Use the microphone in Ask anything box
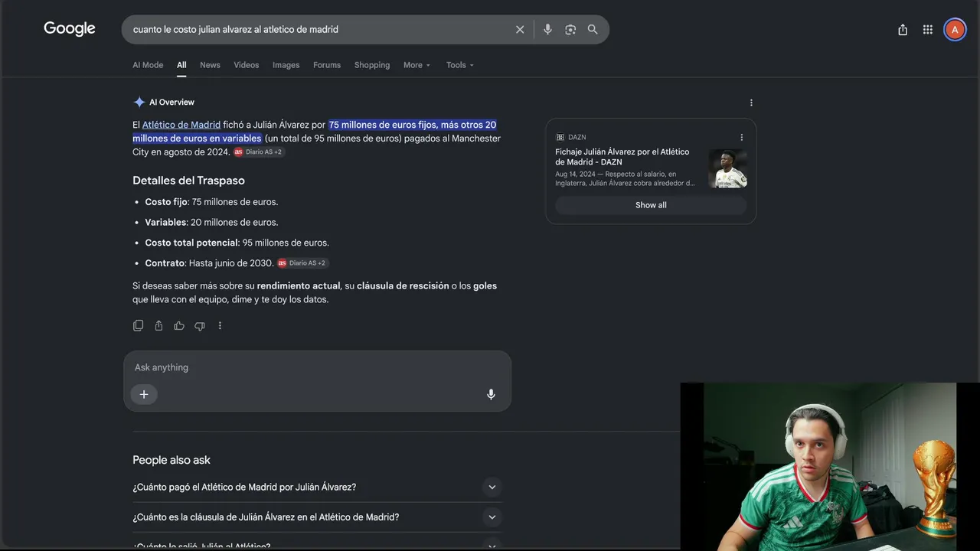 491,394
